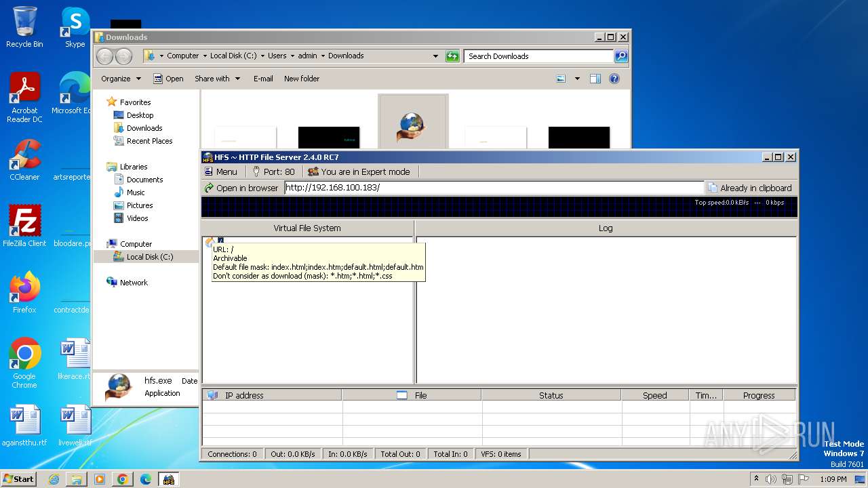Viewport: 868px width, 488px height.
Task: Click New folder in Downloads toolbar
Action: [302, 79]
